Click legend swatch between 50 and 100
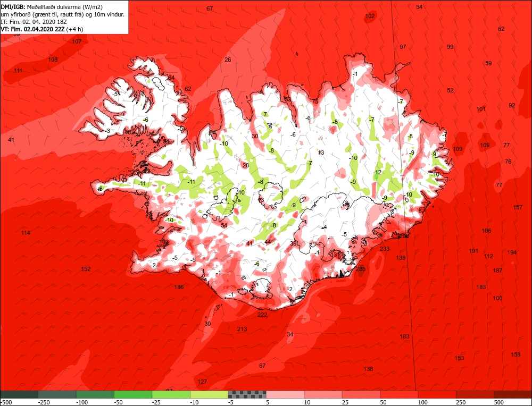Viewport: 532px width, 406px height. (399, 394)
